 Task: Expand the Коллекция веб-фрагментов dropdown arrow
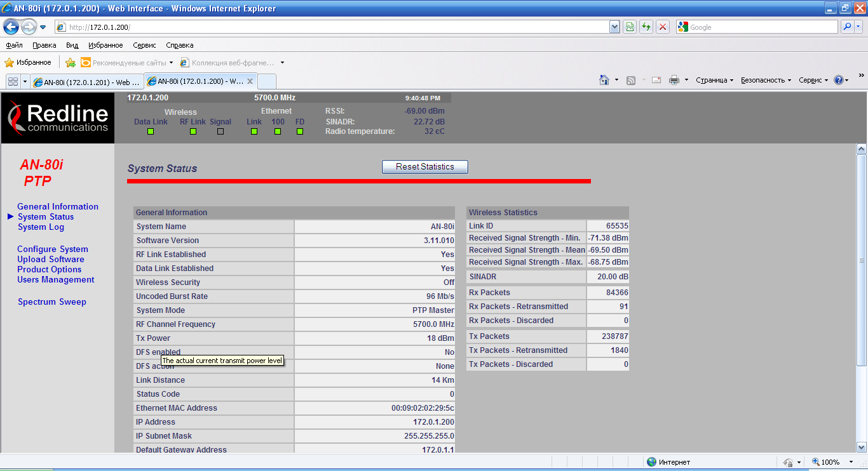point(282,63)
